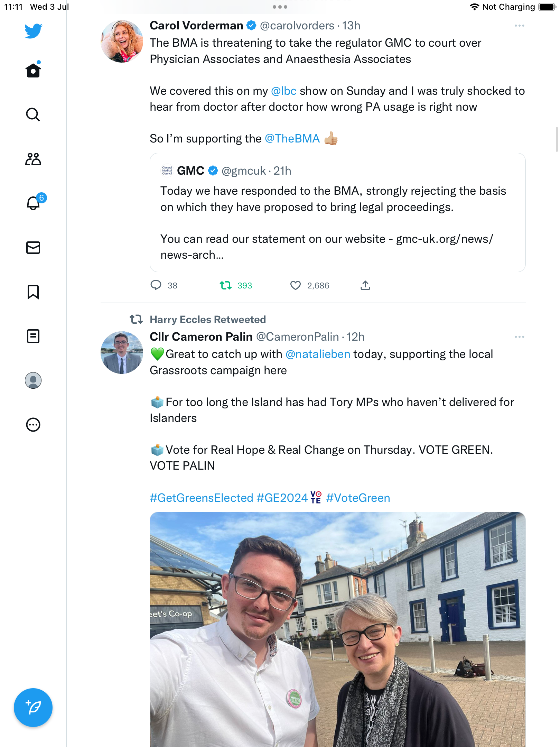This screenshot has width=560, height=747.
Task: Open the Communities icon in sidebar
Action: tap(33, 159)
